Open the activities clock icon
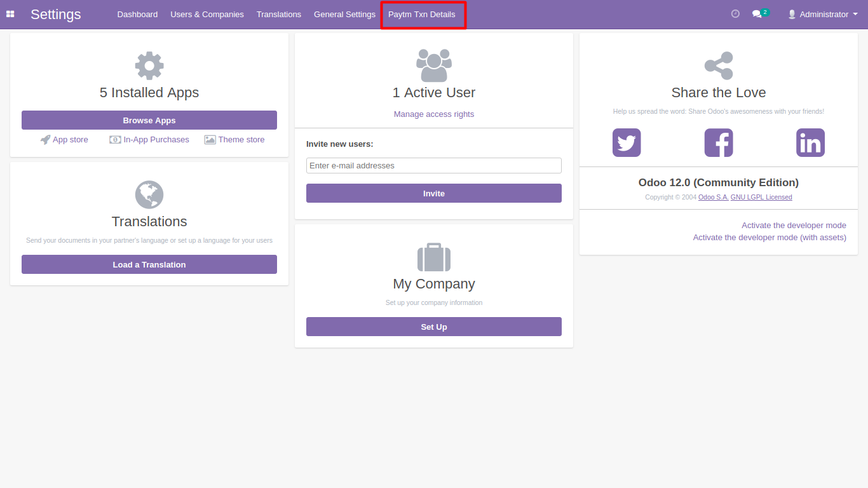This screenshot has width=868, height=488. [735, 13]
